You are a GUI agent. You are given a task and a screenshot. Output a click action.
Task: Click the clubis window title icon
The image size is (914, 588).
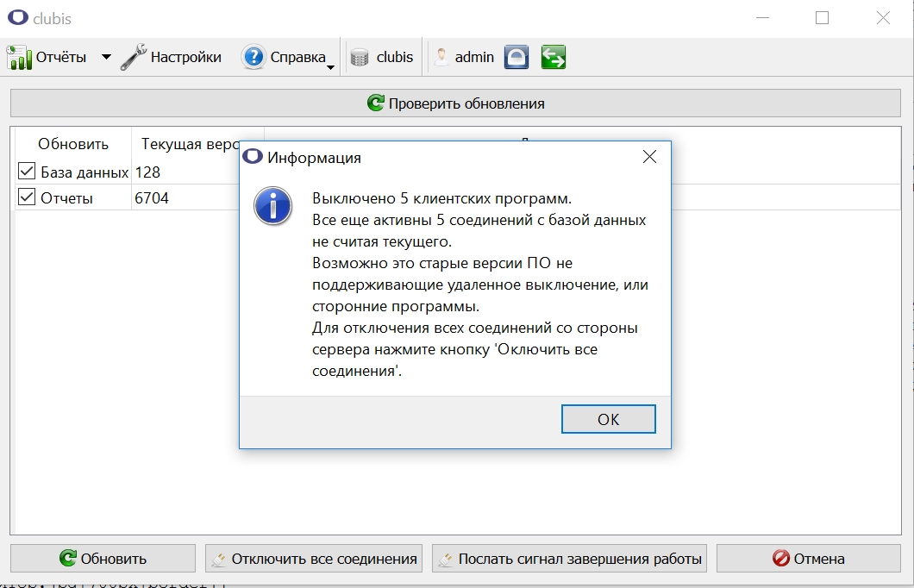pyautogui.click(x=18, y=17)
